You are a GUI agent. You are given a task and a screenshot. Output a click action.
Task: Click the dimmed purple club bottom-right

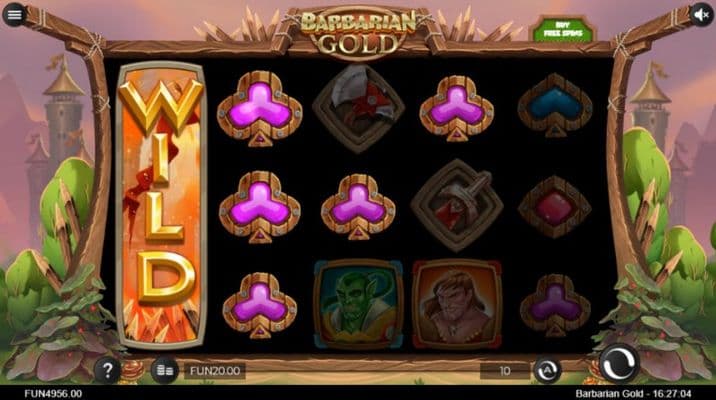[555, 305]
